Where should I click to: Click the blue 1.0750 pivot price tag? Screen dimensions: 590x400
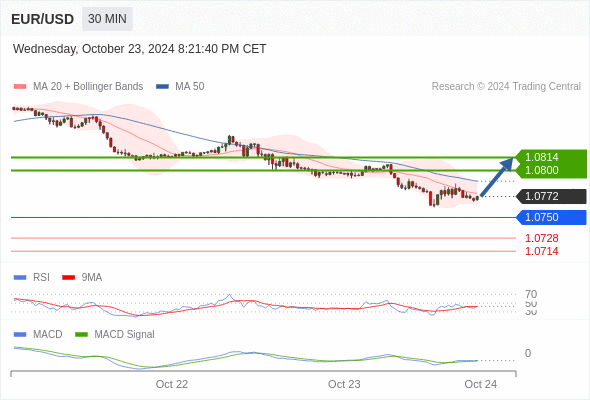(x=552, y=217)
